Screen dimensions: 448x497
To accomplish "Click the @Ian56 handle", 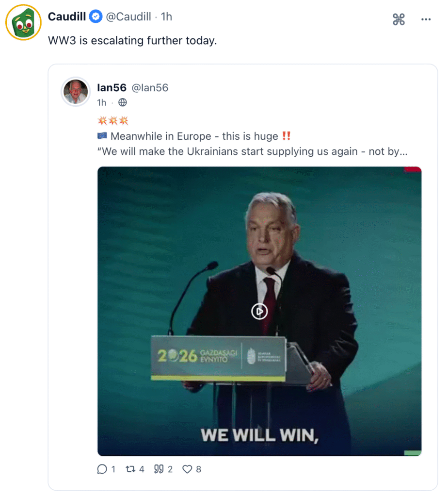I will (150, 88).
